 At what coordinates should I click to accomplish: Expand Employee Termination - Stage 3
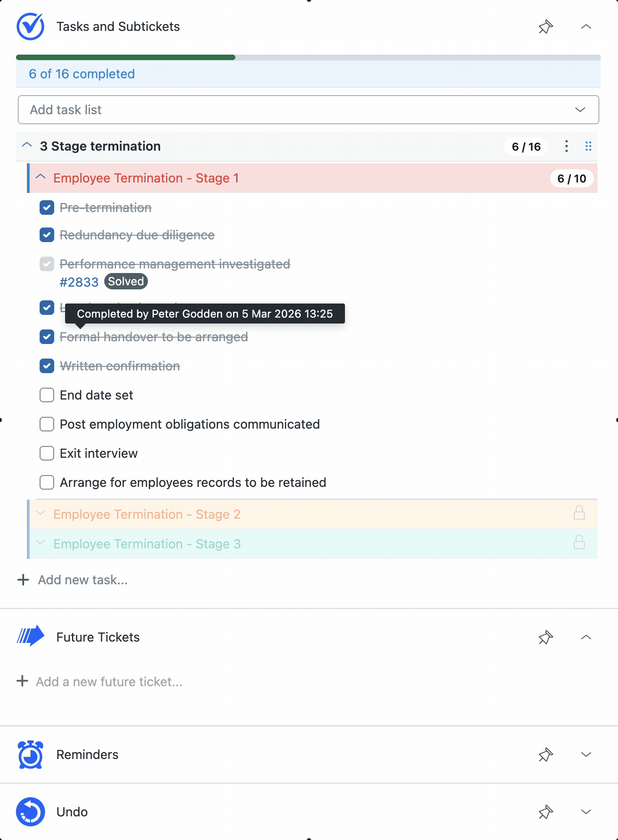coord(41,542)
